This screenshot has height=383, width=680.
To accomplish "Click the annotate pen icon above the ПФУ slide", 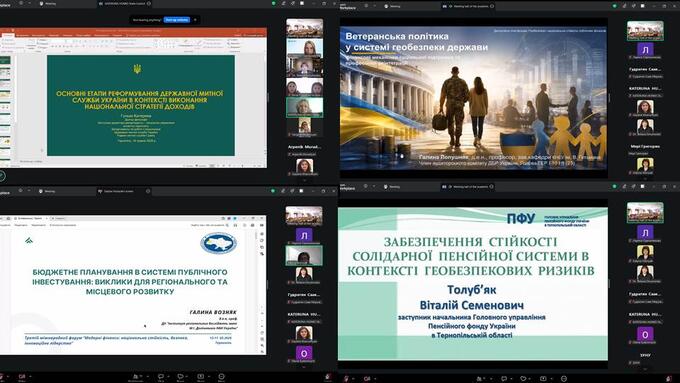I will (624, 187).
